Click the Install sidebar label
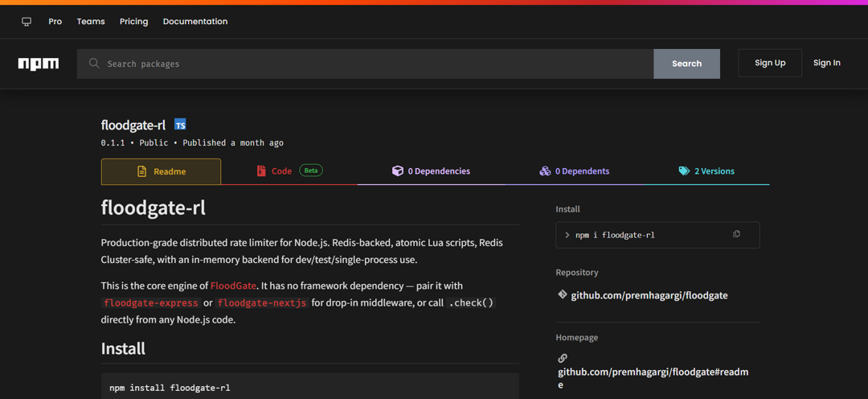 point(568,209)
